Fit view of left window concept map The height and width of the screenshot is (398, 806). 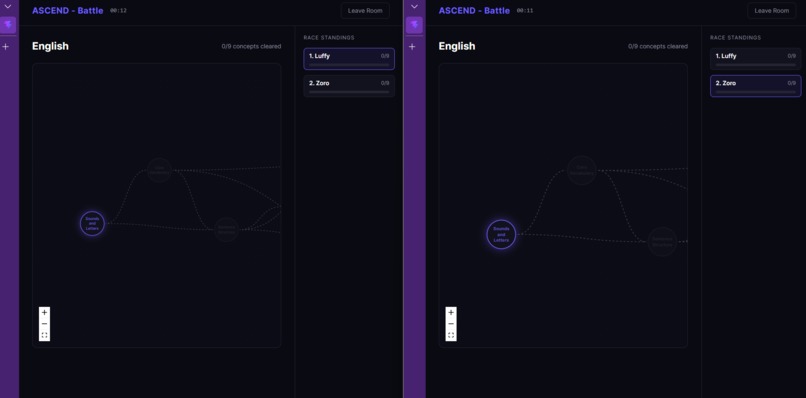(x=44, y=335)
